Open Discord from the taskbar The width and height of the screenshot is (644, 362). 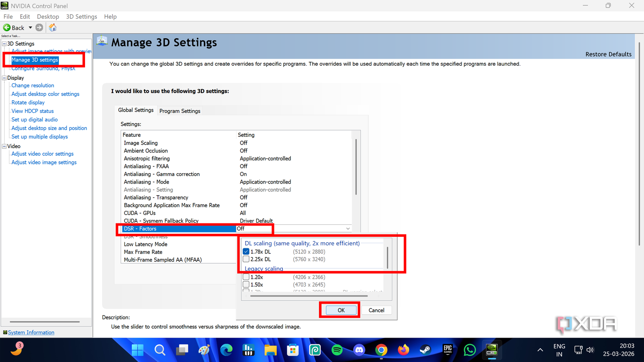coord(359,350)
